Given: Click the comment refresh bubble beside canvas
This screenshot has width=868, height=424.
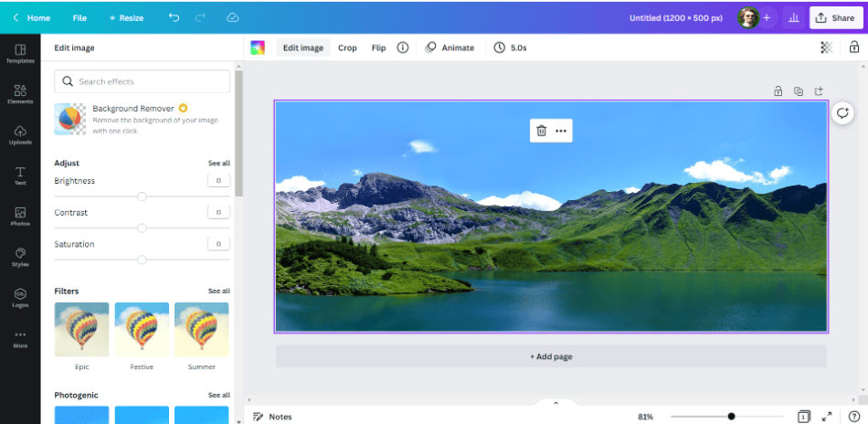Looking at the screenshot, I should 842,113.
